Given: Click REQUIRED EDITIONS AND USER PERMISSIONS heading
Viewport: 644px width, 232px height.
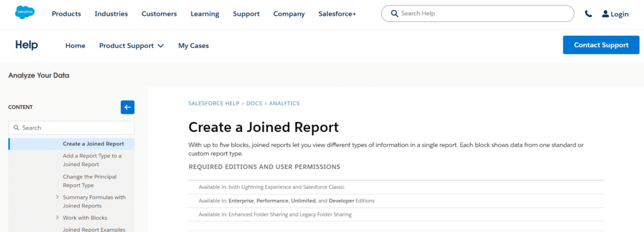Looking at the screenshot, I should coord(265,167).
